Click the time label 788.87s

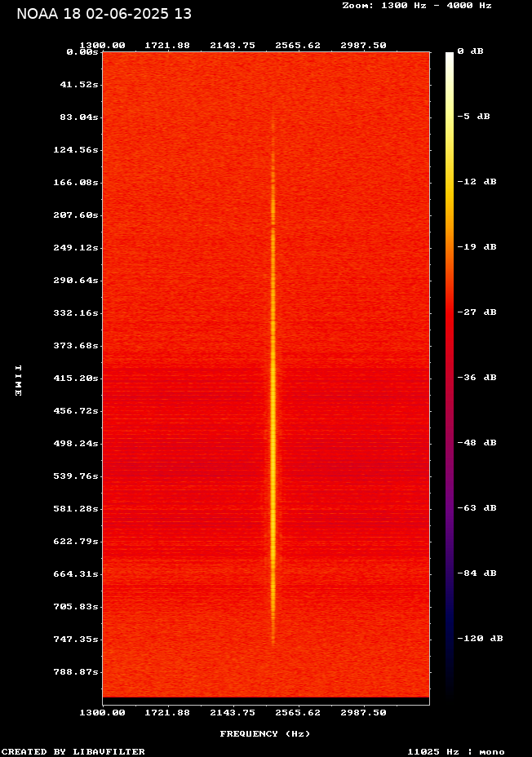pos(76,671)
